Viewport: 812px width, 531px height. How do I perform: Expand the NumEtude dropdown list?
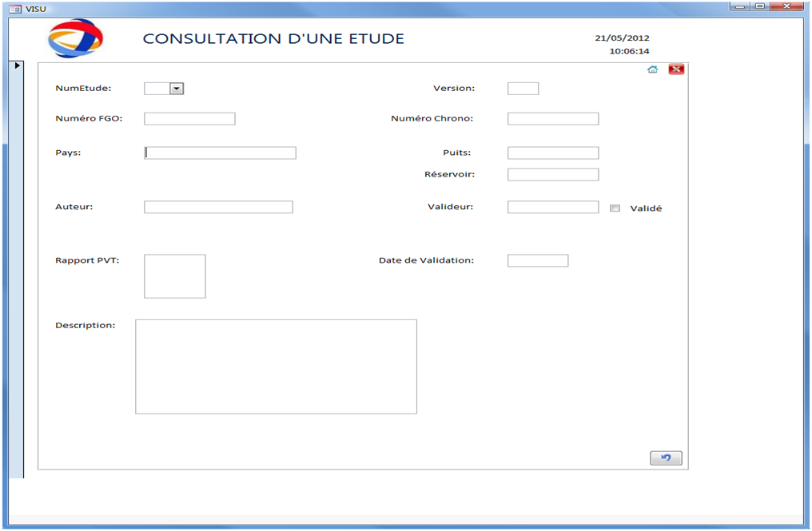pyautogui.click(x=177, y=89)
